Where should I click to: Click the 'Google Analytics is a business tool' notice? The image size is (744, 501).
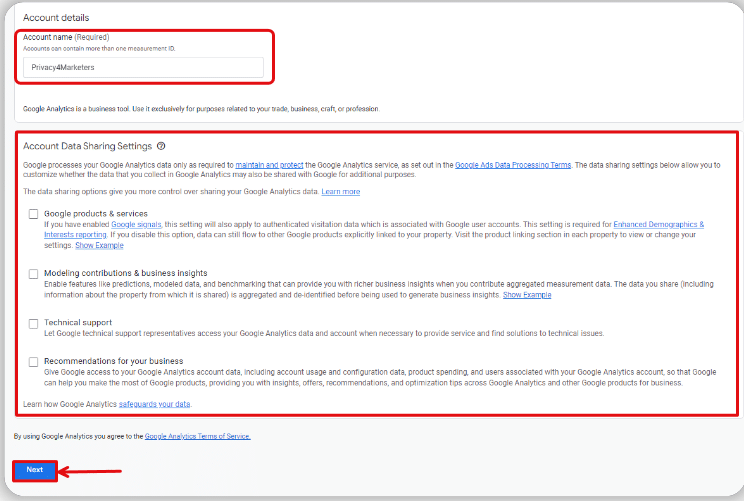[201, 109]
